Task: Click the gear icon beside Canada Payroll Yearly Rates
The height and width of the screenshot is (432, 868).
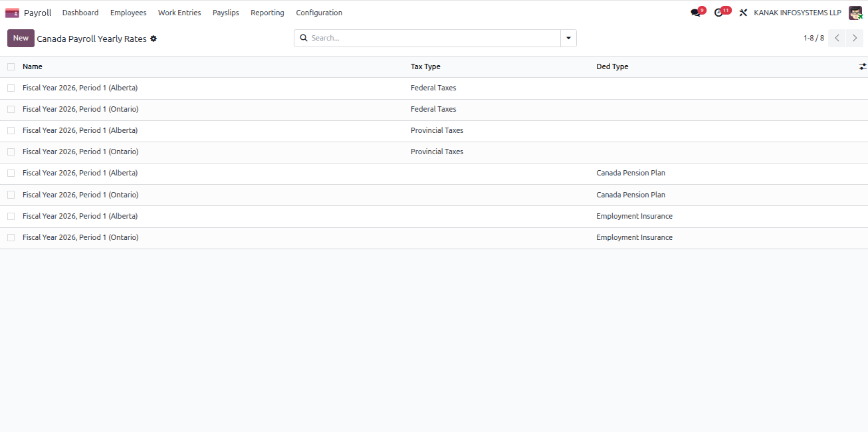Action: pos(154,39)
